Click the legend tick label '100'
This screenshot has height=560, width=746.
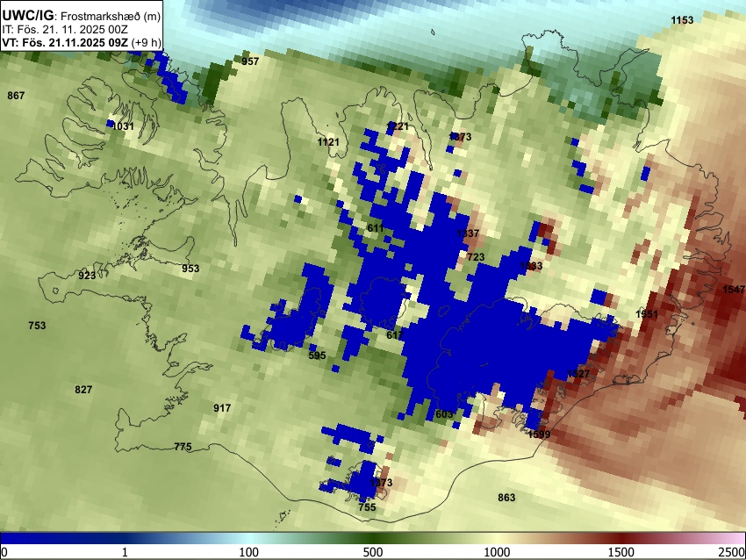click(x=249, y=552)
